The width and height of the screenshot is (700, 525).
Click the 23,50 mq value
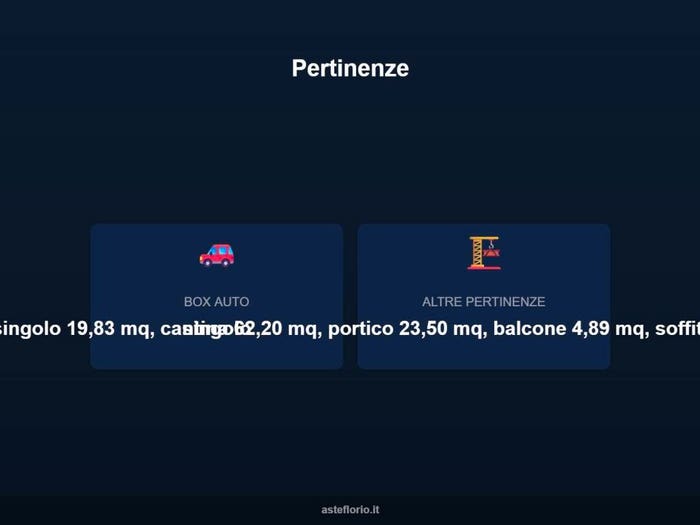(x=443, y=329)
